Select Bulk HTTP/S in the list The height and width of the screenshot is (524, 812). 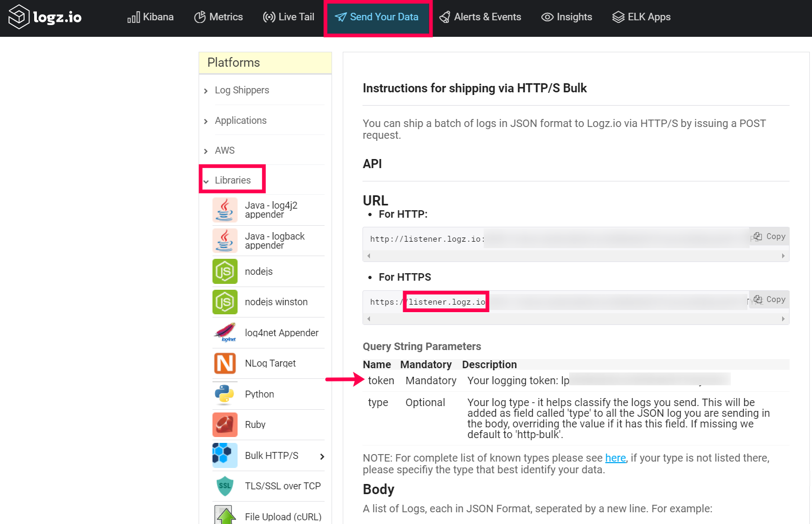click(x=272, y=456)
